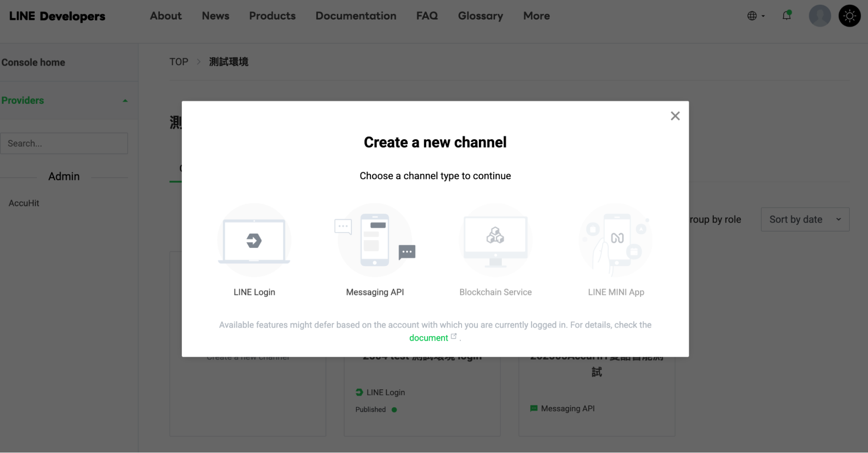
Task: Select the LINE MINI App channel icon
Action: pos(616,240)
